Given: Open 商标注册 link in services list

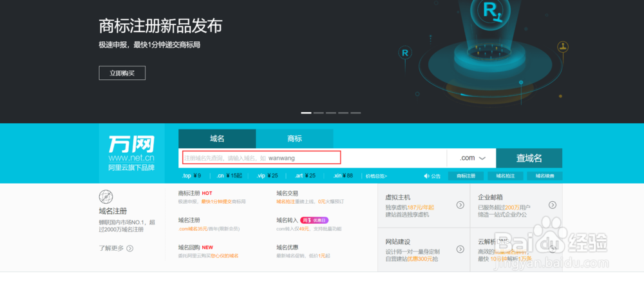Looking at the screenshot, I should pyautogui.click(x=189, y=193).
